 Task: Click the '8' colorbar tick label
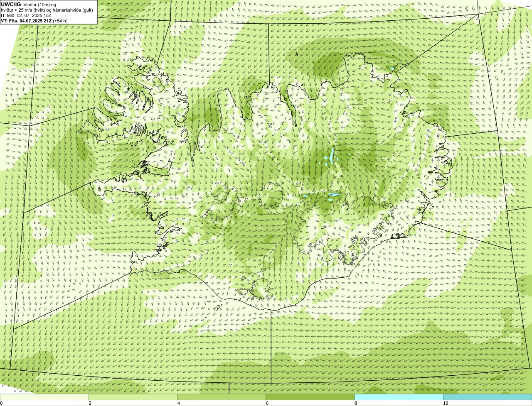pos(356,403)
